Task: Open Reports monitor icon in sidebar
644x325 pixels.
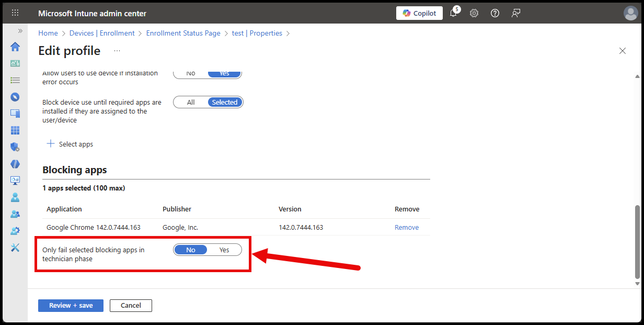Action: tap(15, 181)
